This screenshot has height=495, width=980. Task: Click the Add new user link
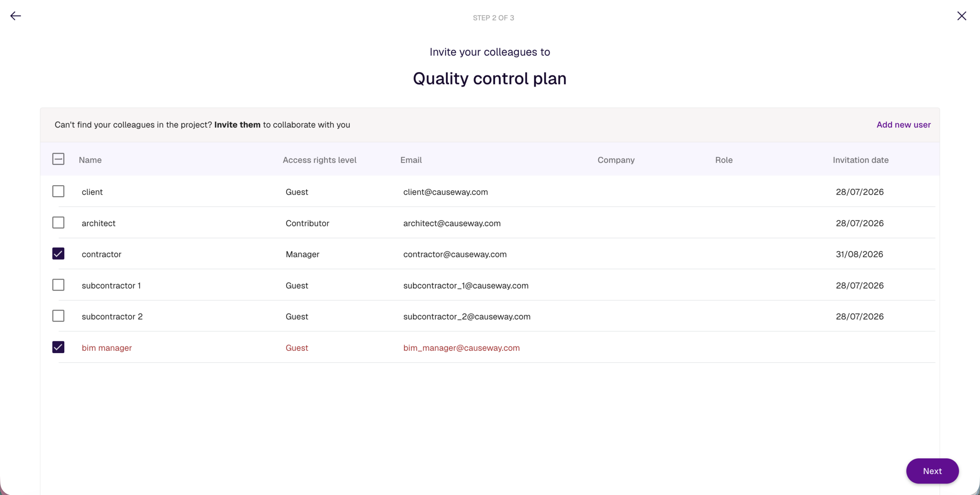point(903,125)
